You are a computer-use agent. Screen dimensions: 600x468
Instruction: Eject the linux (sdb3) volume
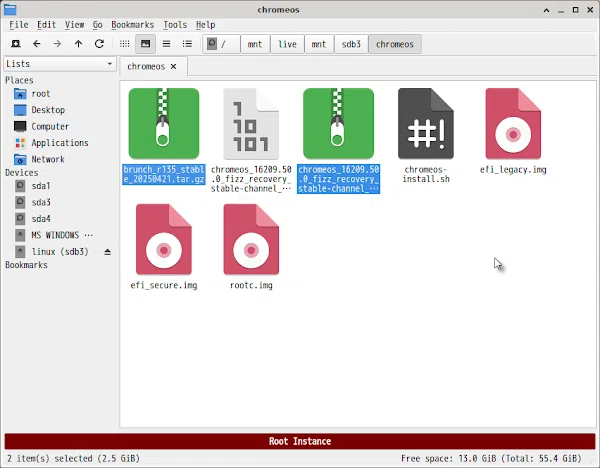coord(108,252)
